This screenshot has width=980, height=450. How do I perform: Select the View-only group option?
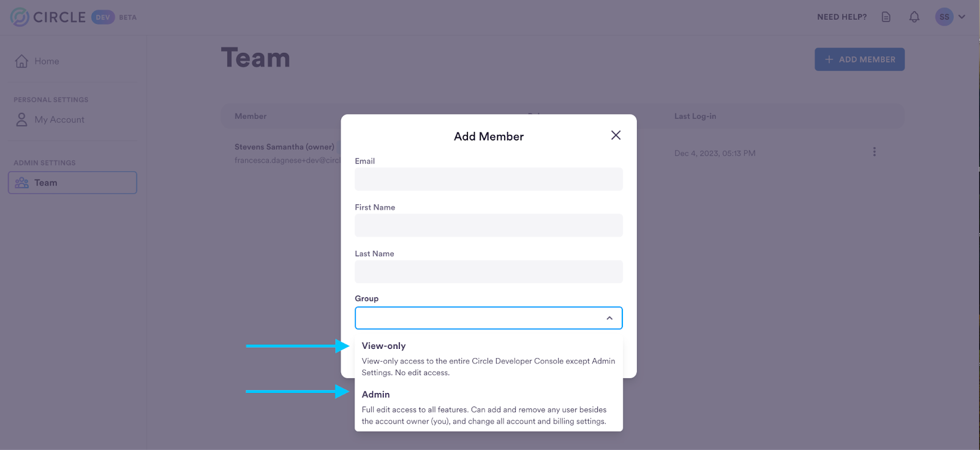coord(489,359)
